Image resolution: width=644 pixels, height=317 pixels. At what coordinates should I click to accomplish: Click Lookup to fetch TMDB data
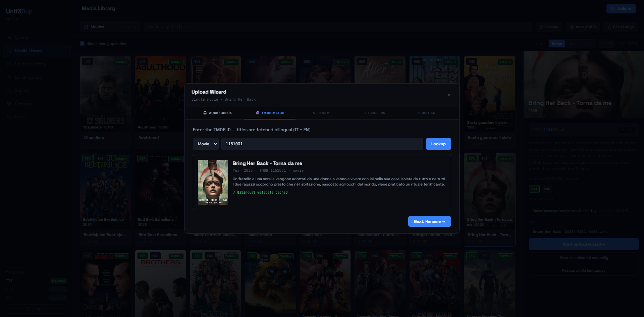tap(438, 144)
